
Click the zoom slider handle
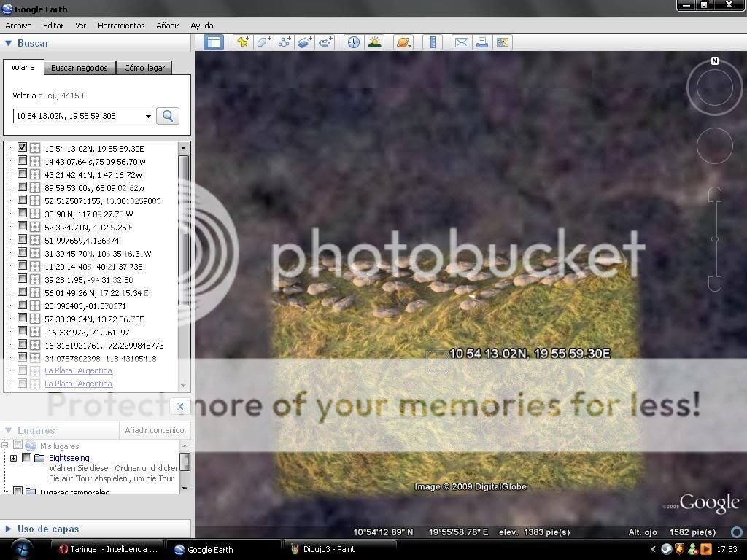click(x=715, y=239)
